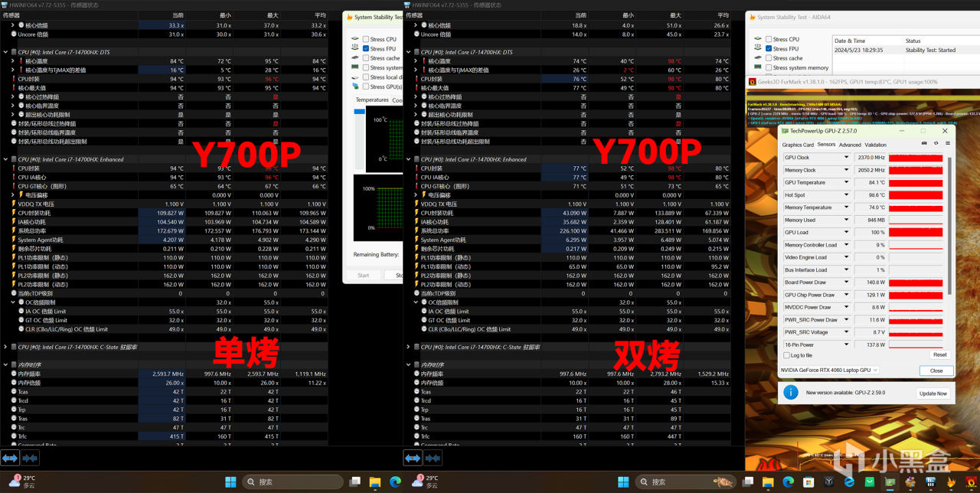Click search box on left taskbar

click(x=292, y=482)
